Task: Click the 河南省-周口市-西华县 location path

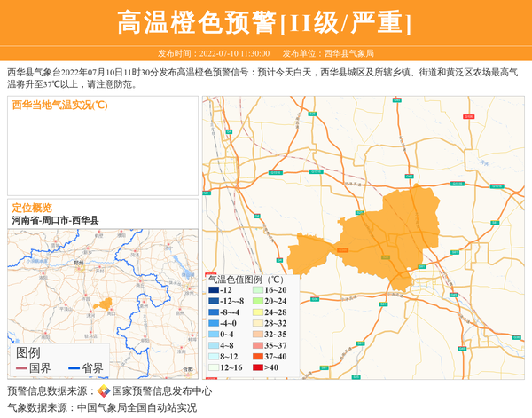Action: point(55,220)
